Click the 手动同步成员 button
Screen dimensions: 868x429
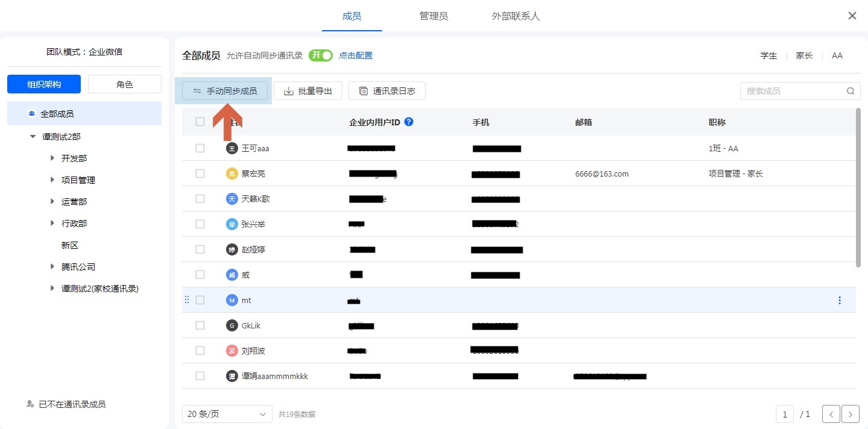(x=225, y=91)
